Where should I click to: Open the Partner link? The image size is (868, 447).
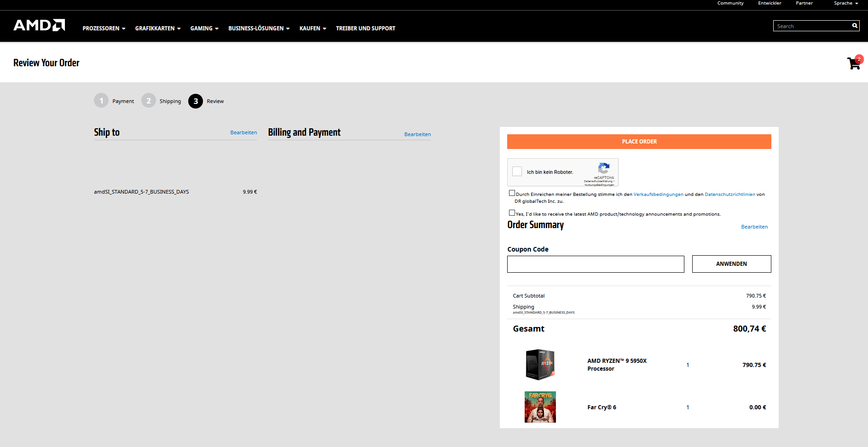pos(804,3)
